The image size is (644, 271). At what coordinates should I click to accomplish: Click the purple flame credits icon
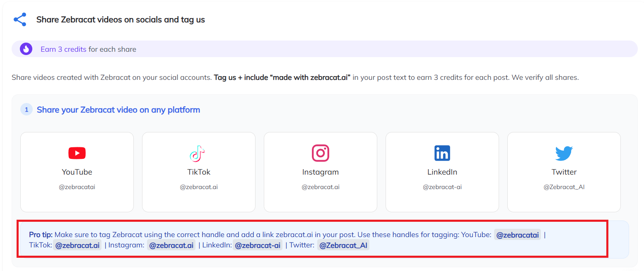coord(26,49)
